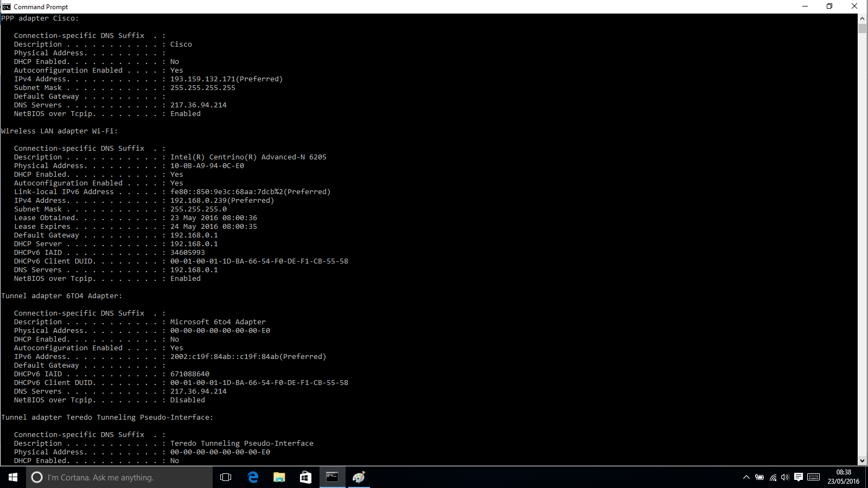Click the physical address 10-0B-A9-94-0C-E0
The image size is (868, 488).
tap(207, 166)
